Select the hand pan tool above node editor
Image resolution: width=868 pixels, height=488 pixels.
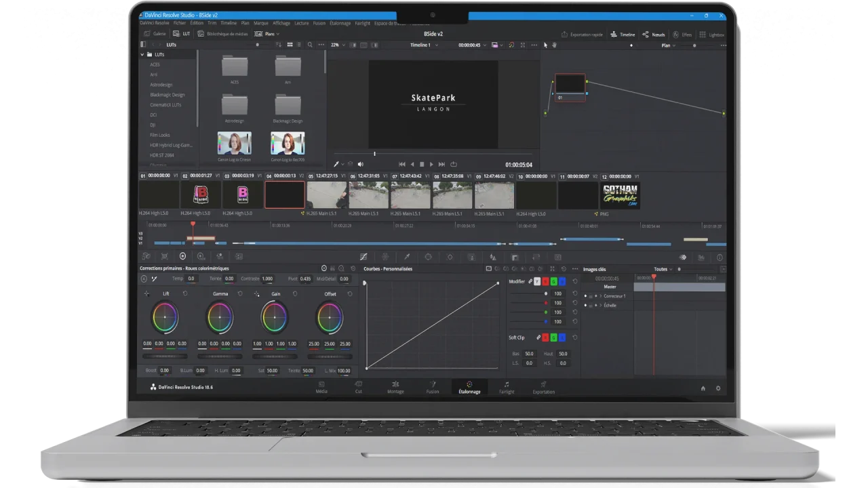pos(554,45)
